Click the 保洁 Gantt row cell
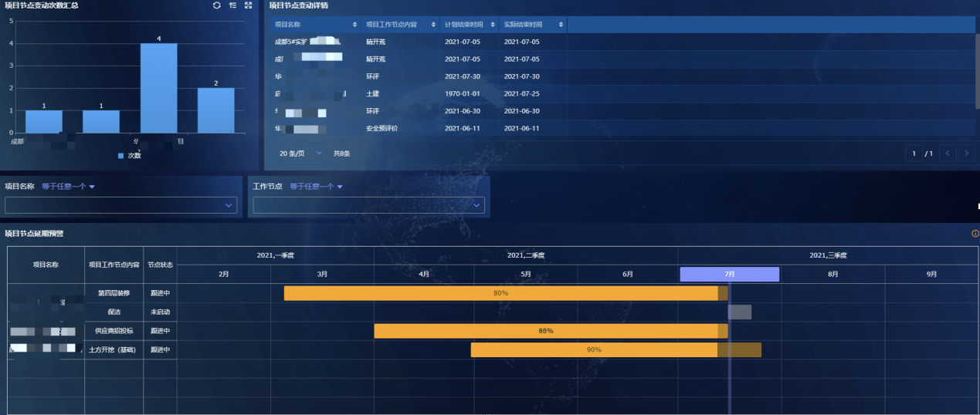Viewport: 980px width, 415px height. (x=114, y=312)
